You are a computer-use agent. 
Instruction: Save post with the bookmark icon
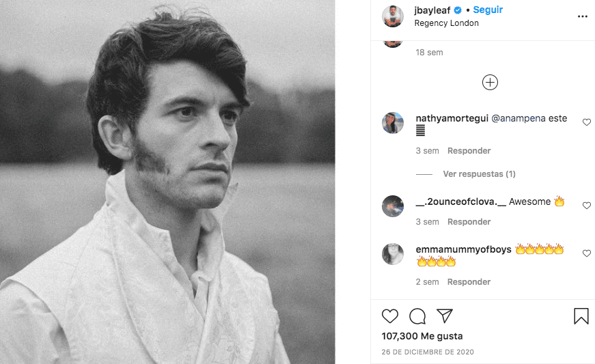pos(581,316)
